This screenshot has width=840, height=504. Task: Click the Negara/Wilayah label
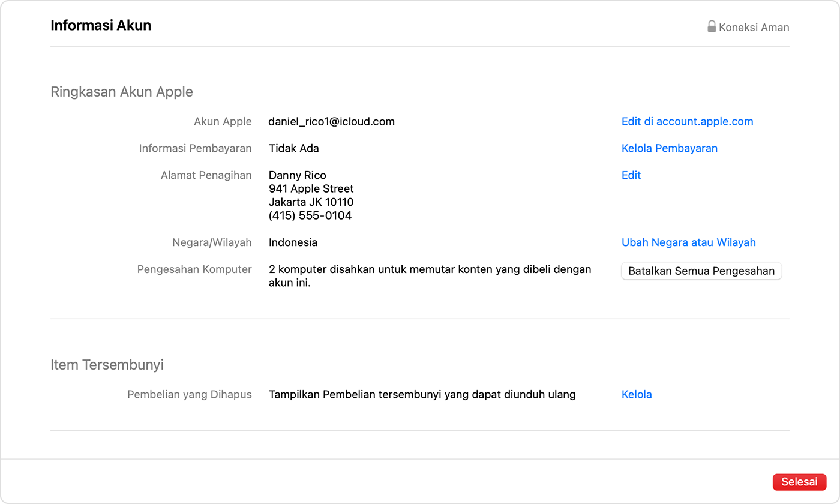click(212, 242)
